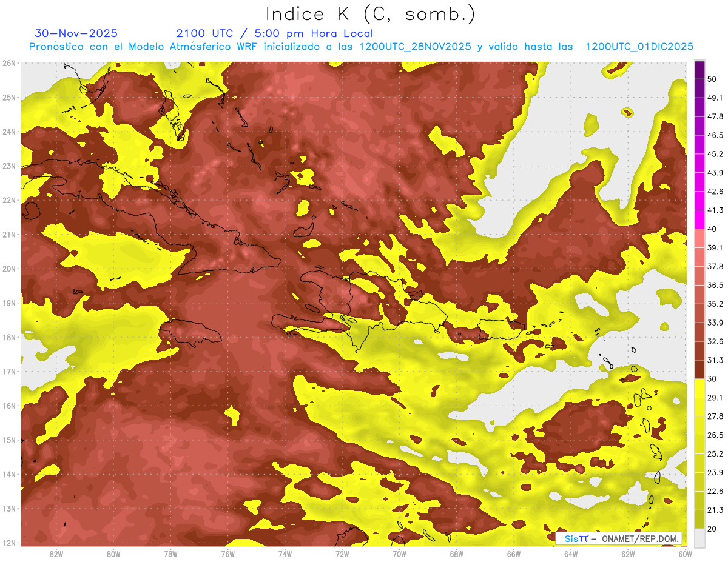Click the latitude label "14N"
This screenshot has width=728, height=562.
click(x=9, y=474)
